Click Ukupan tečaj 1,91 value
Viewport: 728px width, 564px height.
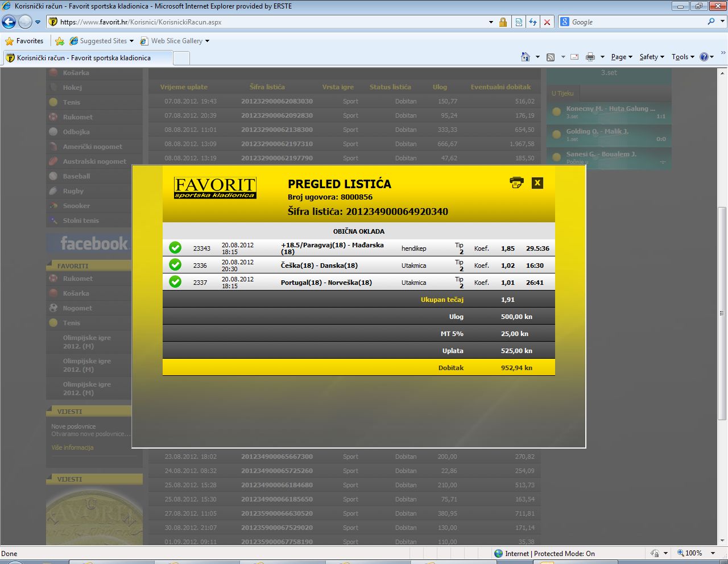(x=507, y=300)
